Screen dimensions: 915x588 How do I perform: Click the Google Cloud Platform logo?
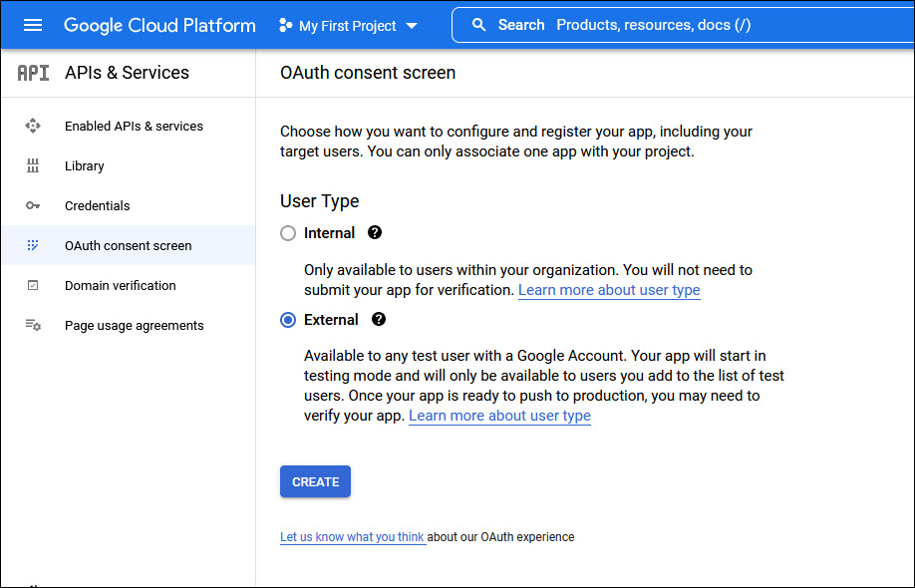click(x=159, y=25)
